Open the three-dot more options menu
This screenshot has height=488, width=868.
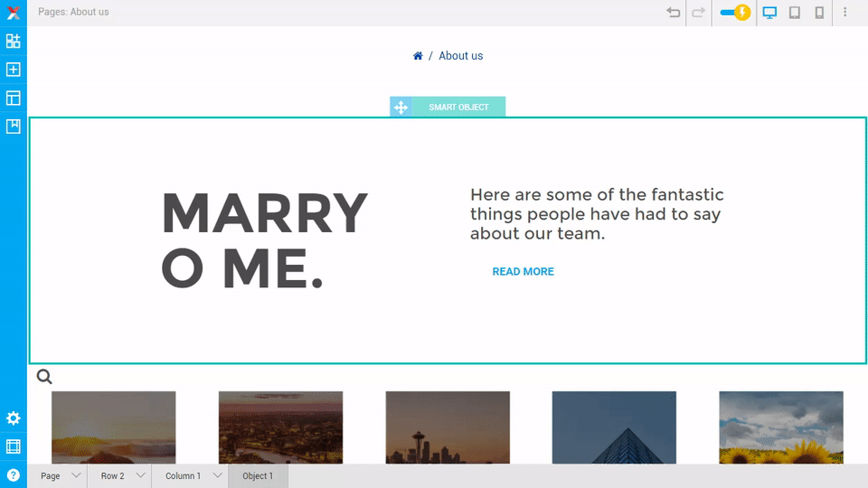[x=845, y=13]
